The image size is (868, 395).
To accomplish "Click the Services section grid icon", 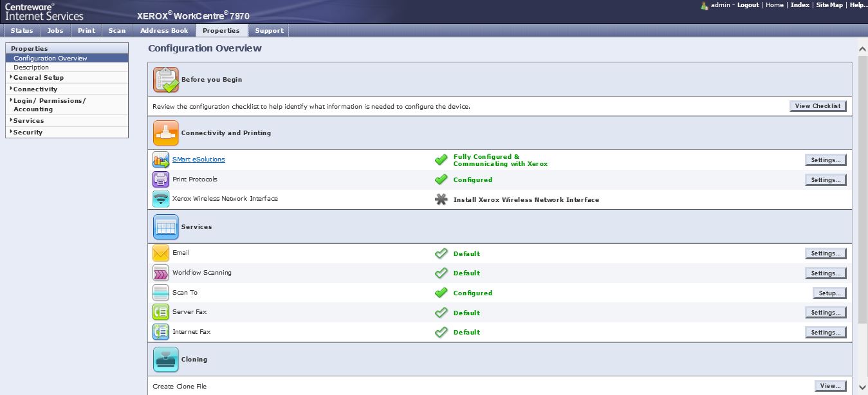I will (165, 227).
